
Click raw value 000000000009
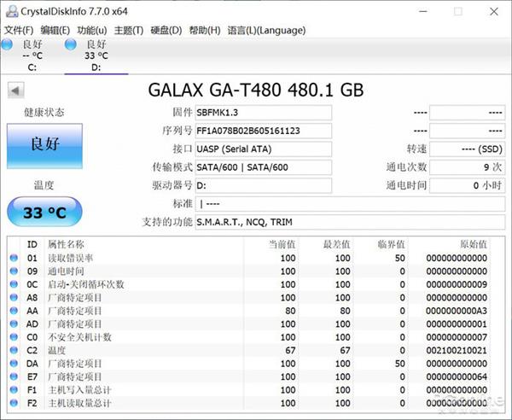[457, 284]
